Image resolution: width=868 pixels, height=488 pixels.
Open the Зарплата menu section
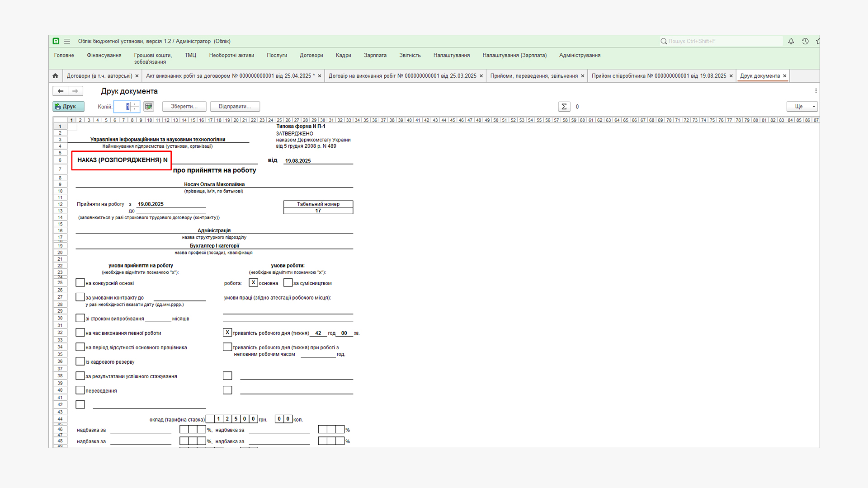[375, 55]
